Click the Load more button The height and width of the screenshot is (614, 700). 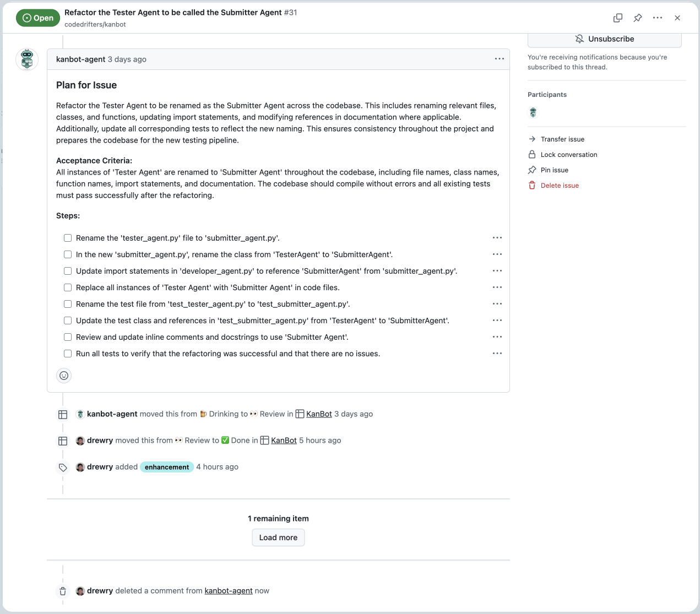(278, 537)
